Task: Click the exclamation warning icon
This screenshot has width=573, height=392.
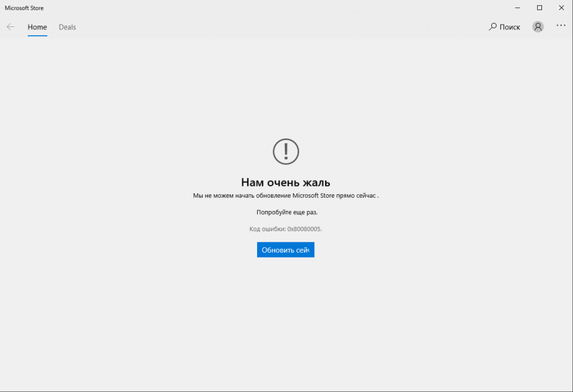Action: click(286, 151)
